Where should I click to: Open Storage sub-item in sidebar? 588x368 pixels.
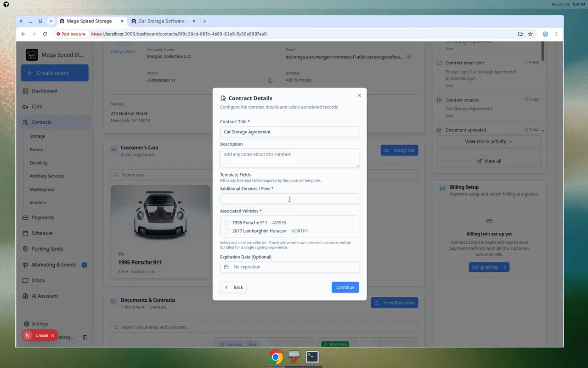(x=37, y=136)
